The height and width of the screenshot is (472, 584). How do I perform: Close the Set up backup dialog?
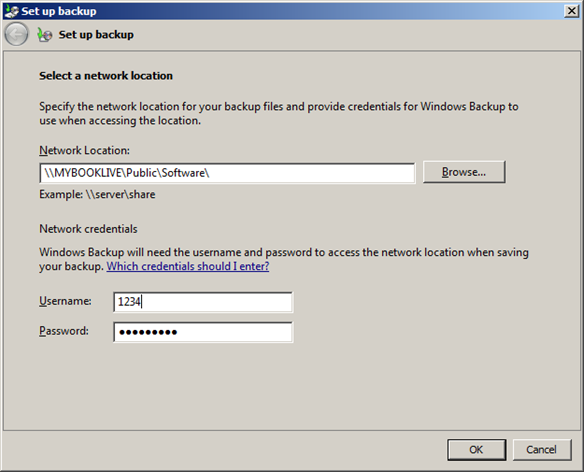tap(571, 11)
